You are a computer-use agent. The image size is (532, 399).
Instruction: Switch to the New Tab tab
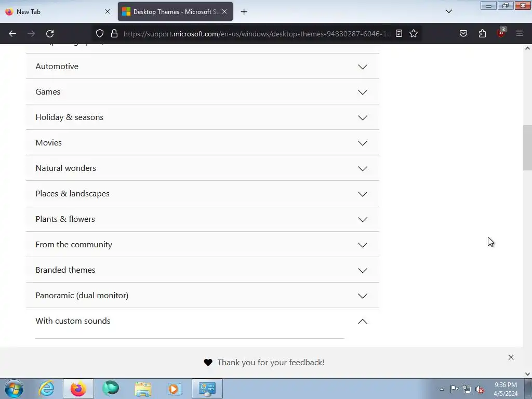[x=57, y=11]
